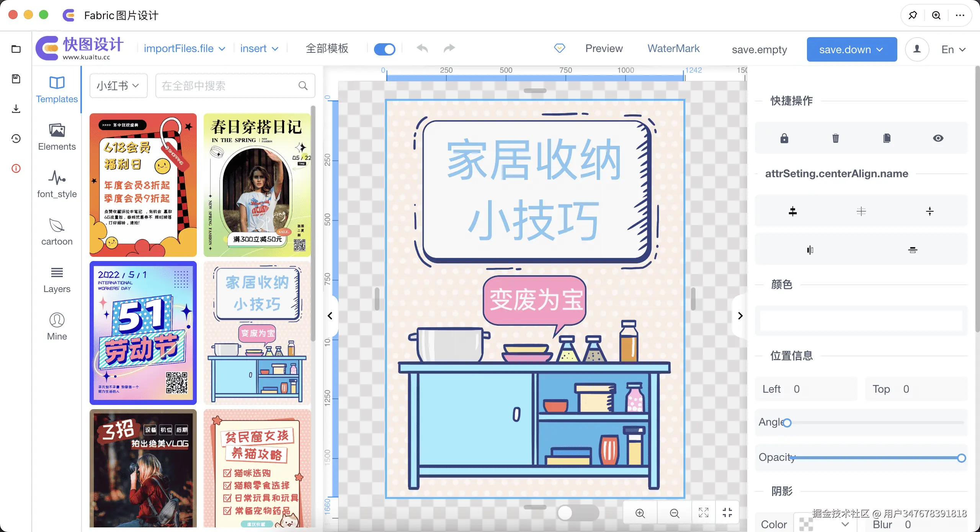This screenshot has width=980, height=532.
Task: Toggle the blue switch beside 全部模板
Action: coord(384,49)
